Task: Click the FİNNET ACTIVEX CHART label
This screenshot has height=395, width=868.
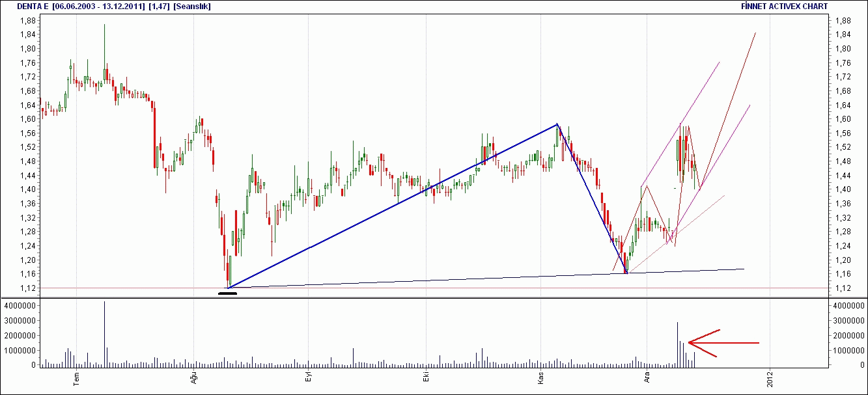Action: 785,6
